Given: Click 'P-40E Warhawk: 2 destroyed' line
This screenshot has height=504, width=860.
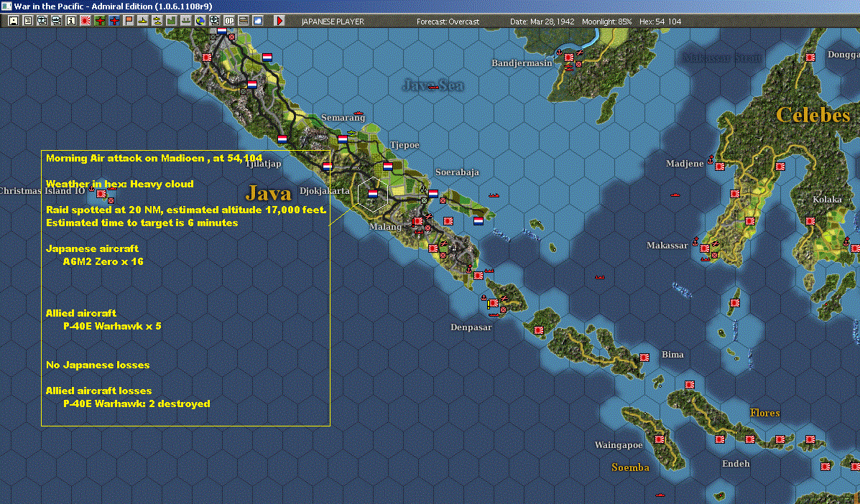Looking at the screenshot, I should pos(137,403).
